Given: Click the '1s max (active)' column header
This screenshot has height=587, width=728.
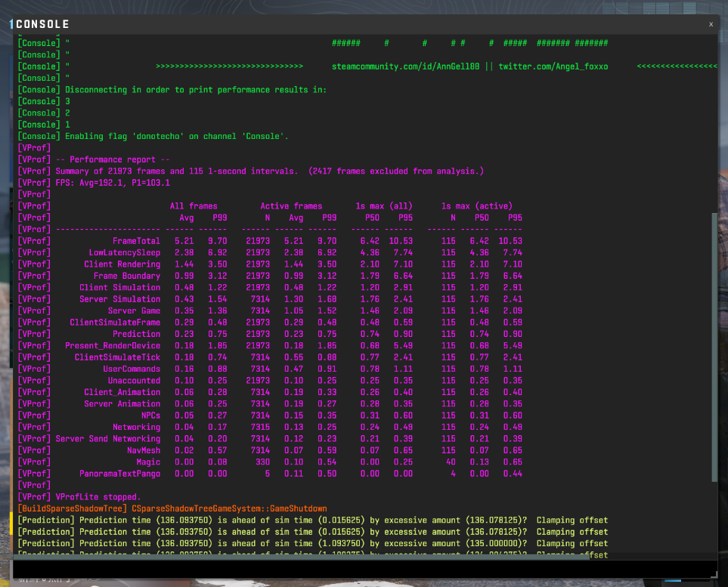Looking at the screenshot, I should click(476, 206).
